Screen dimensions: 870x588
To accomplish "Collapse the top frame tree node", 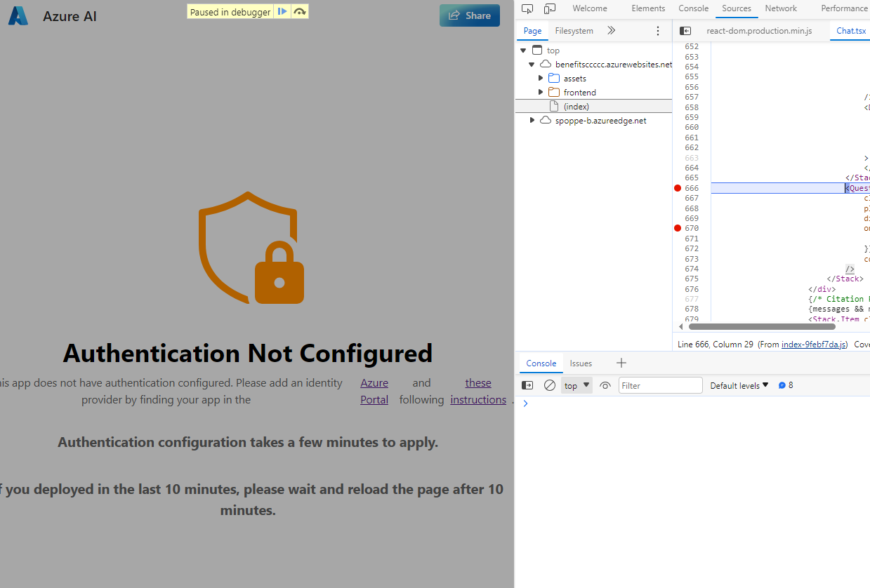I will (523, 51).
